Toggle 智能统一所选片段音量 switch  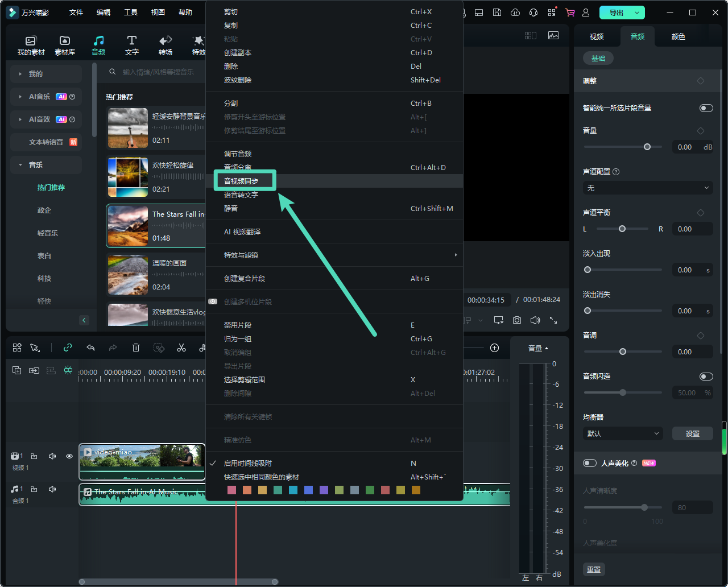pos(706,108)
